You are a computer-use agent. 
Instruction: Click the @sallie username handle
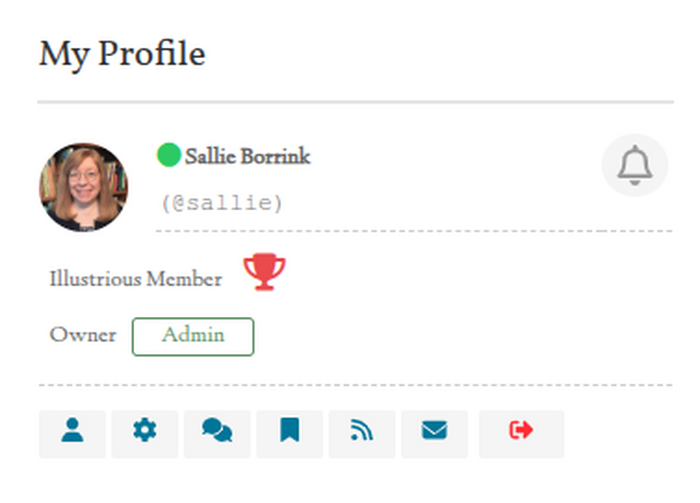[222, 203]
